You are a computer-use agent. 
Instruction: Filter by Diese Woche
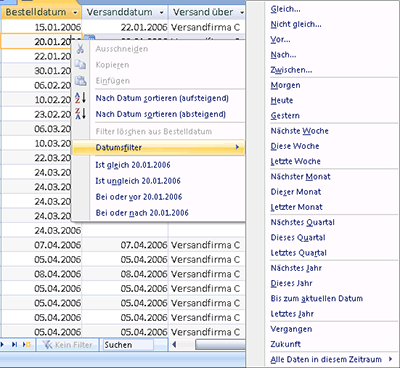coord(295,146)
